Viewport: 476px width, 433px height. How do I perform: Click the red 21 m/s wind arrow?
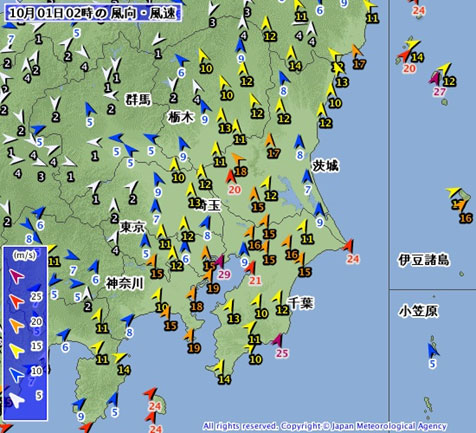click(250, 267)
